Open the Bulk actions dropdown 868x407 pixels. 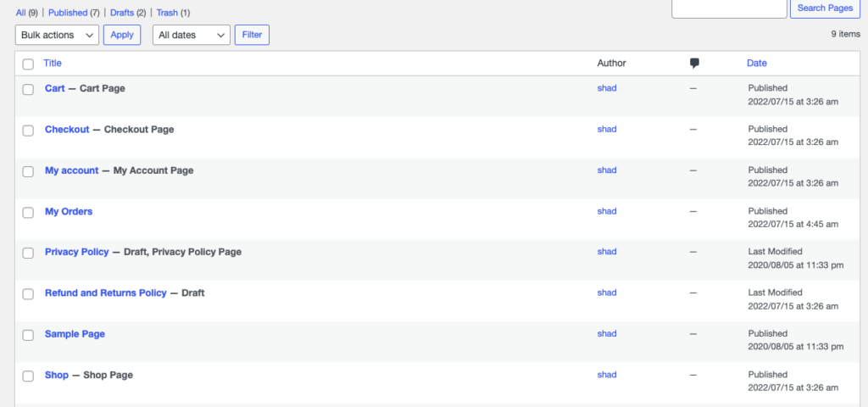[x=57, y=35]
